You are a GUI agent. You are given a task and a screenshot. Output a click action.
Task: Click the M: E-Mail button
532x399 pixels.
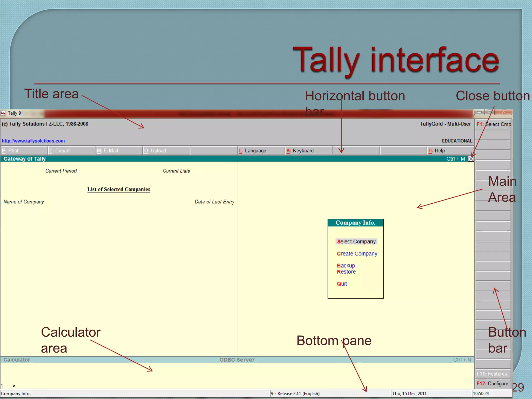tap(119, 151)
